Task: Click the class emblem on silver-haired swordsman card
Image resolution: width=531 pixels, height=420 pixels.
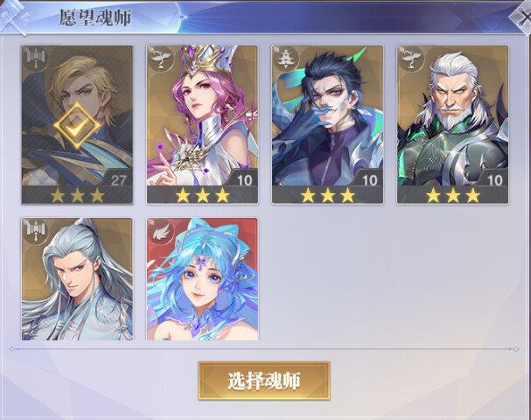Action: tap(36, 231)
